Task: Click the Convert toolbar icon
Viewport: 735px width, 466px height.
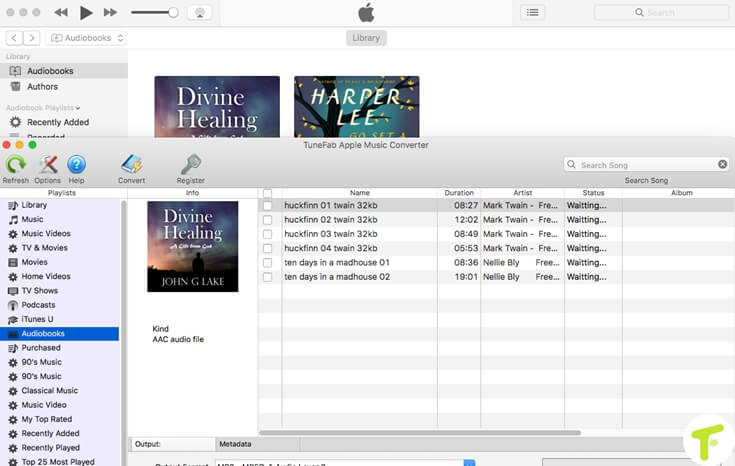Action: [x=131, y=166]
